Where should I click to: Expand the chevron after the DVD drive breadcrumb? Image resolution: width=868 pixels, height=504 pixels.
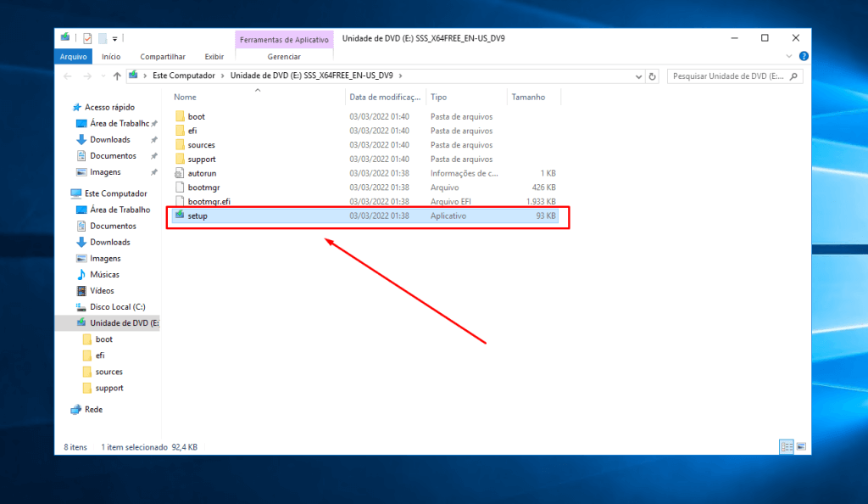click(x=400, y=76)
